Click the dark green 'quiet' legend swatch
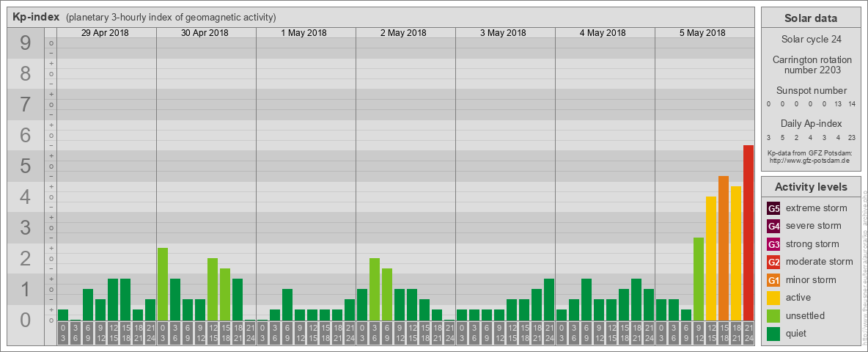This screenshot has height=352, width=868. (x=774, y=333)
